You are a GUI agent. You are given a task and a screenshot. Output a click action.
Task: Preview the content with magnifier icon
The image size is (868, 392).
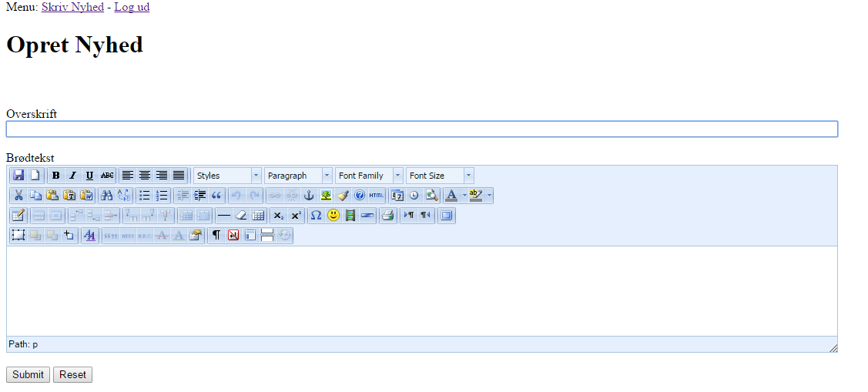tap(431, 196)
